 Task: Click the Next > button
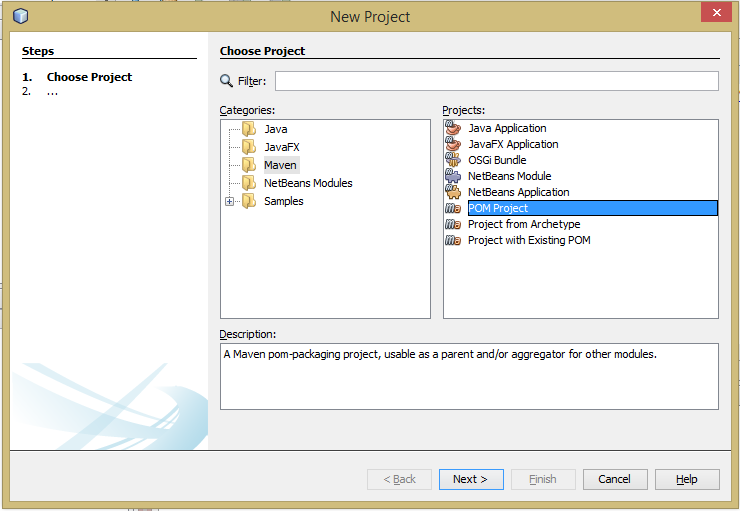pyautogui.click(x=471, y=479)
